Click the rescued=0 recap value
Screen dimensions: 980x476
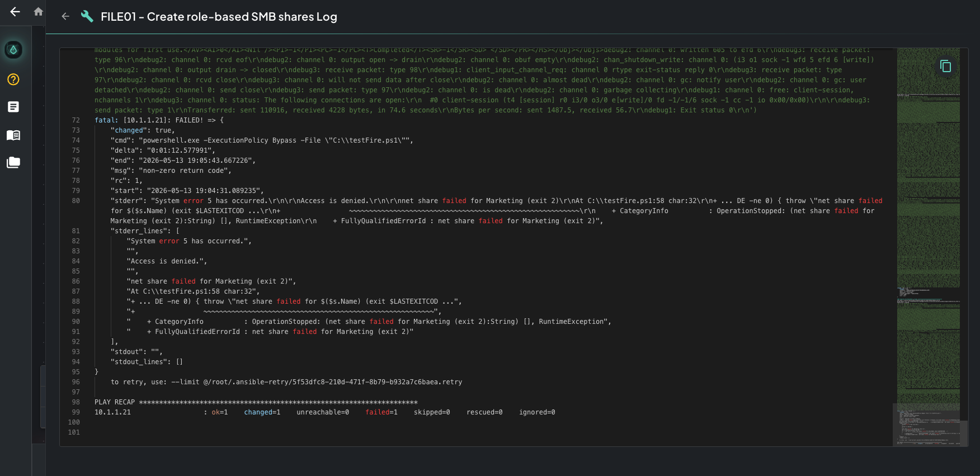pyautogui.click(x=484, y=412)
